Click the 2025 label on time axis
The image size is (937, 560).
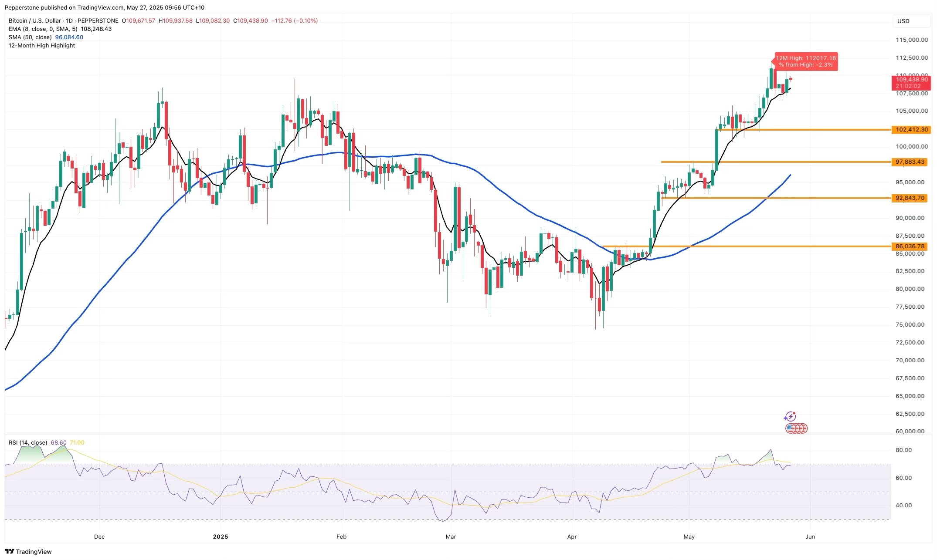tap(221, 536)
